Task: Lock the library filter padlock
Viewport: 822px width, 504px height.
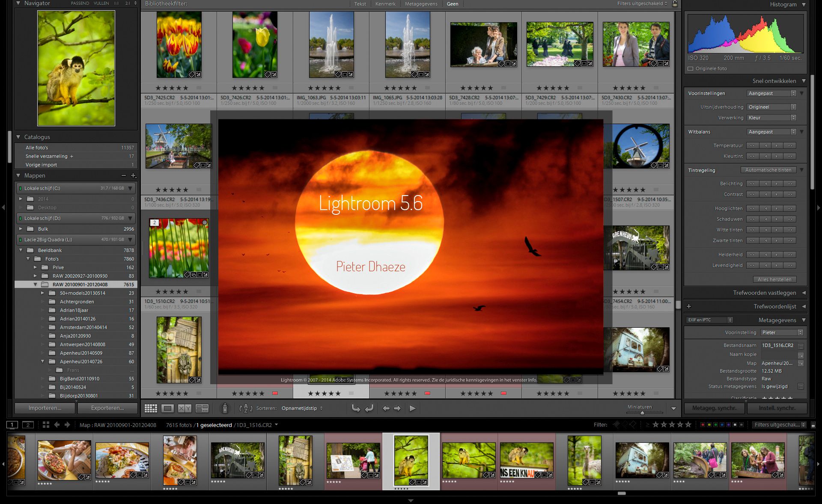Action: point(675,4)
